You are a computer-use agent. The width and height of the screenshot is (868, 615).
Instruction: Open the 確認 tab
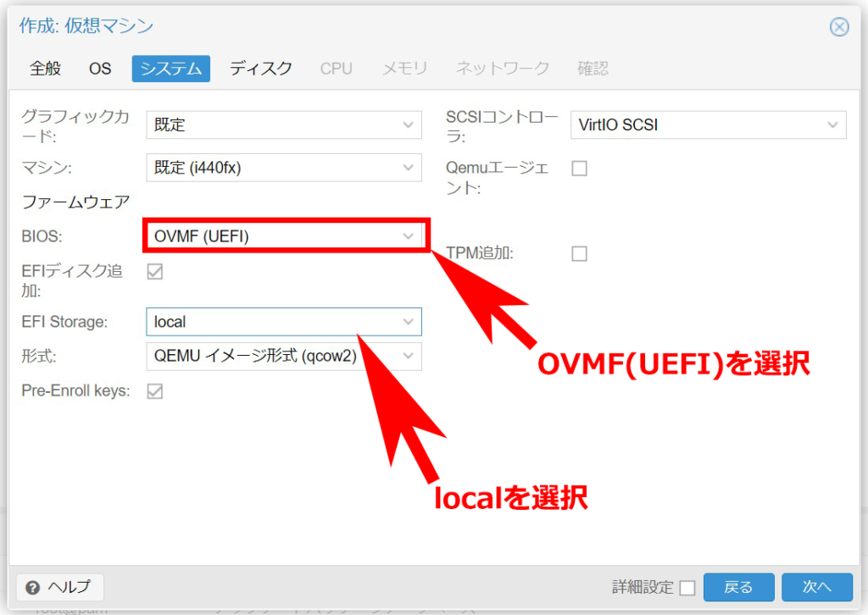click(x=593, y=69)
